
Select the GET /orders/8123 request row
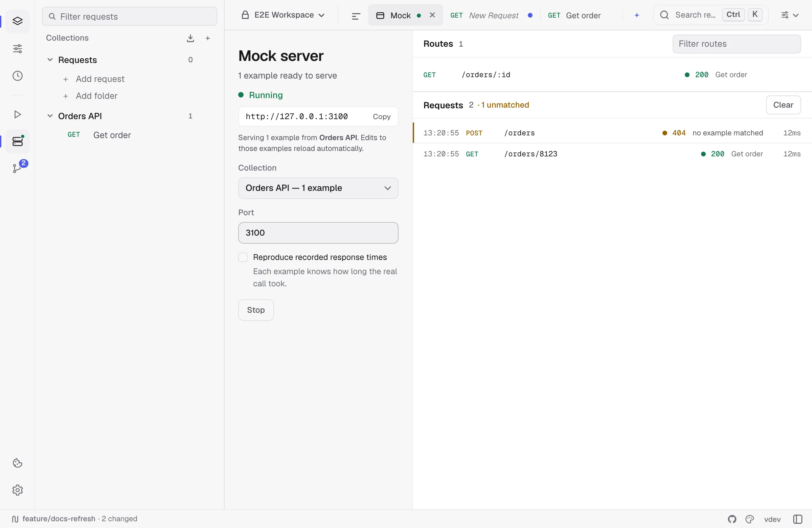(612, 154)
